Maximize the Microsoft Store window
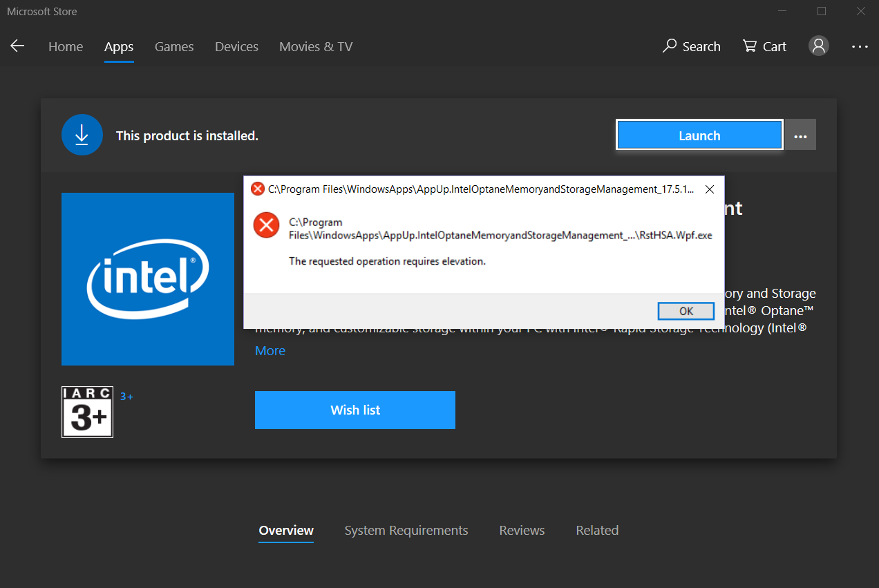Image resolution: width=879 pixels, height=588 pixels. (822, 11)
